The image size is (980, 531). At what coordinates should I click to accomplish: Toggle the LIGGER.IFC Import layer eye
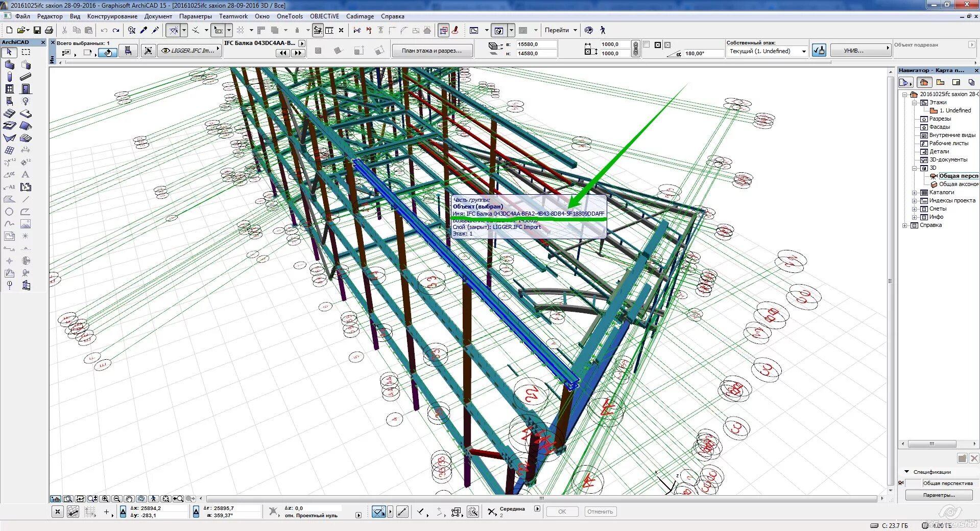(165, 51)
